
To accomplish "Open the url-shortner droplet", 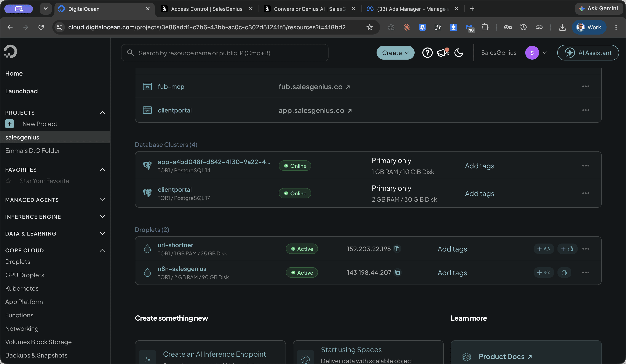I will [175, 245].
